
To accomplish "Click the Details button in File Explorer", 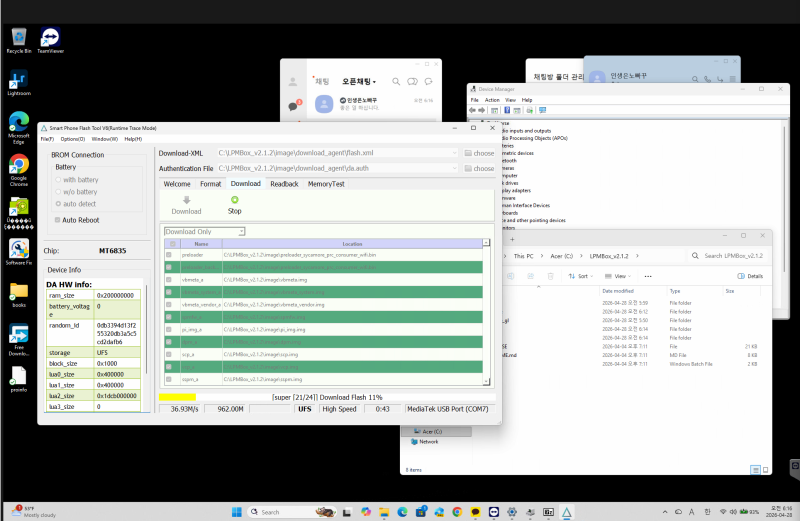I will pyautogui.click(x=750, y=276).
